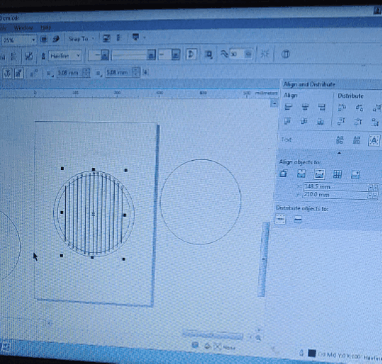Click the full-screen preview icon beside zoom
The image size is (382, 364).
tap(43, 39)
